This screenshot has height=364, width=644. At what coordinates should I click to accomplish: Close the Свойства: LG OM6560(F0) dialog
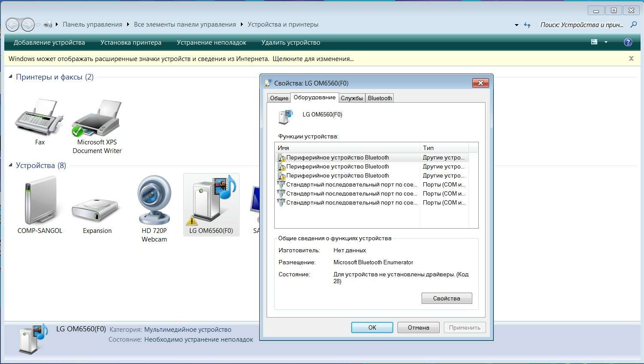pos(480,83)
